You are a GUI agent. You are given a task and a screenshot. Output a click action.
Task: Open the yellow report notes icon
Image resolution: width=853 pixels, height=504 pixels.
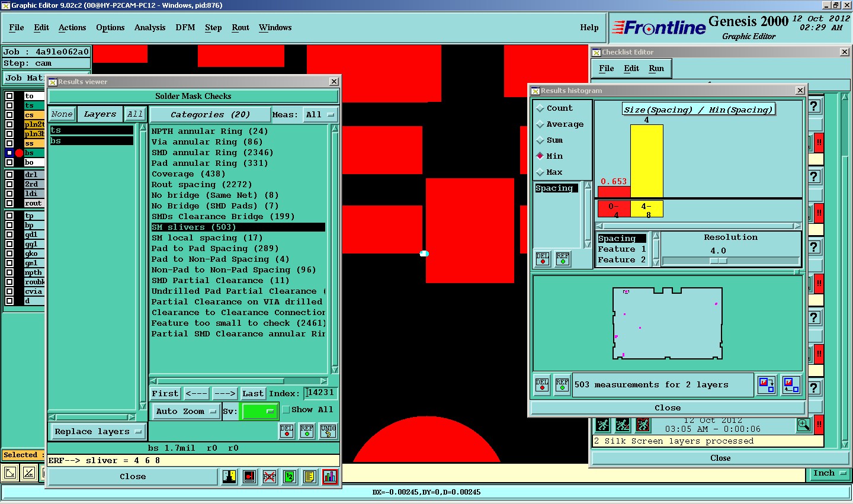coord(310,477)
